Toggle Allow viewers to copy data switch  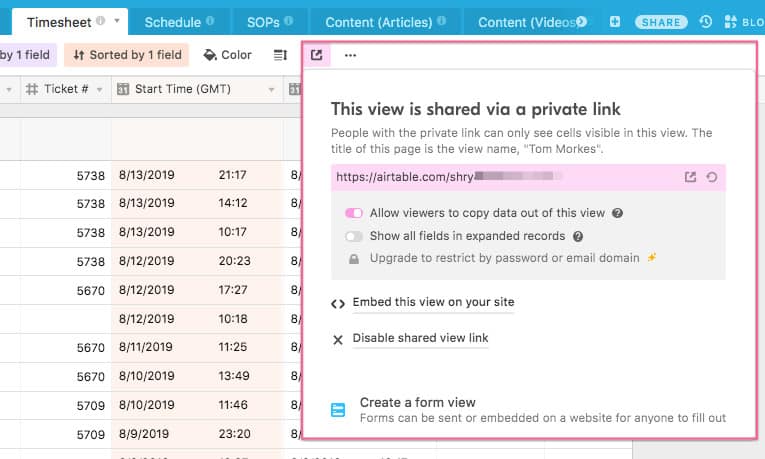pyautogui.click(x=353, y=213)
